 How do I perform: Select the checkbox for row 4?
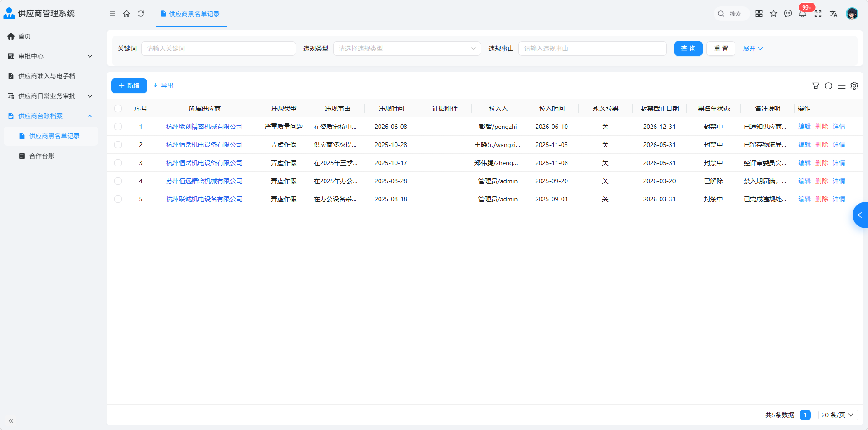point(118,181)
